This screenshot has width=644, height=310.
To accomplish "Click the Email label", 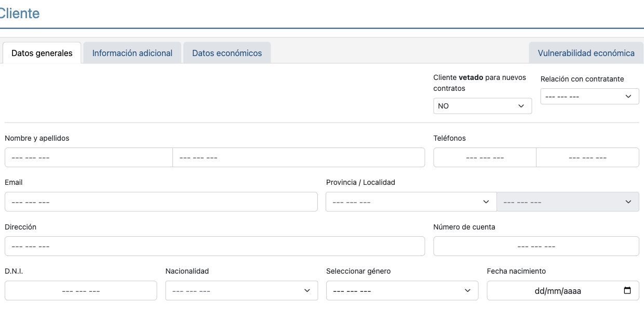I will [14, 182].
